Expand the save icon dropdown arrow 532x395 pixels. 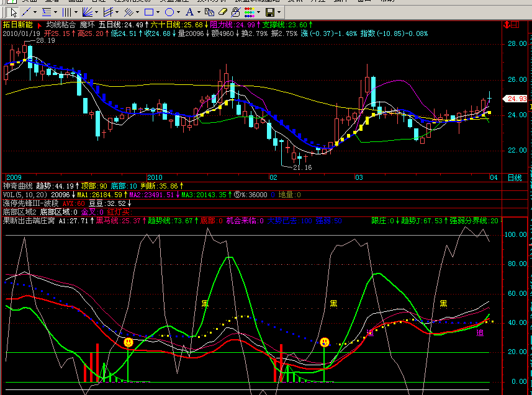[x=279, y=12]
